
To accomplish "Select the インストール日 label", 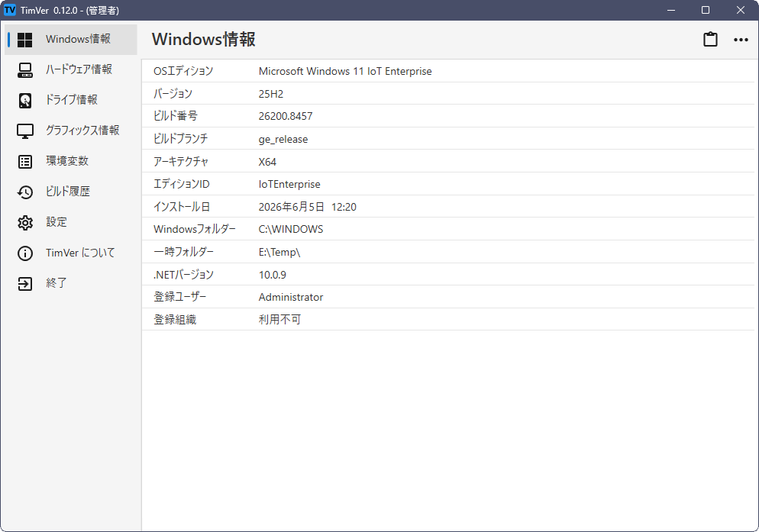I will [182, 207].
